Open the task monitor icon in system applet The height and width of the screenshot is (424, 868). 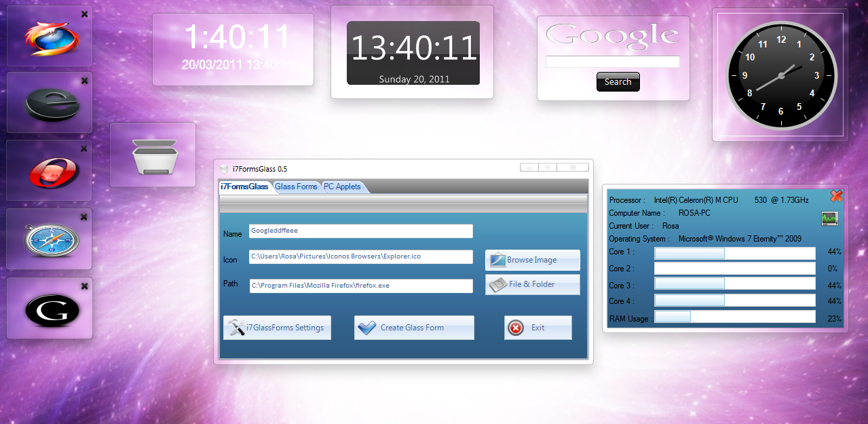point(829,218)
